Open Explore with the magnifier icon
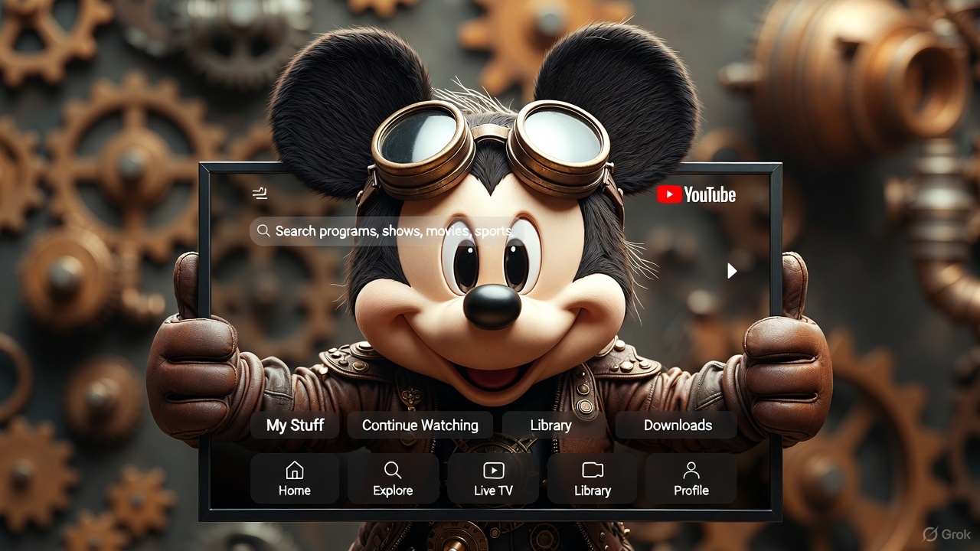 click(393, 479)
